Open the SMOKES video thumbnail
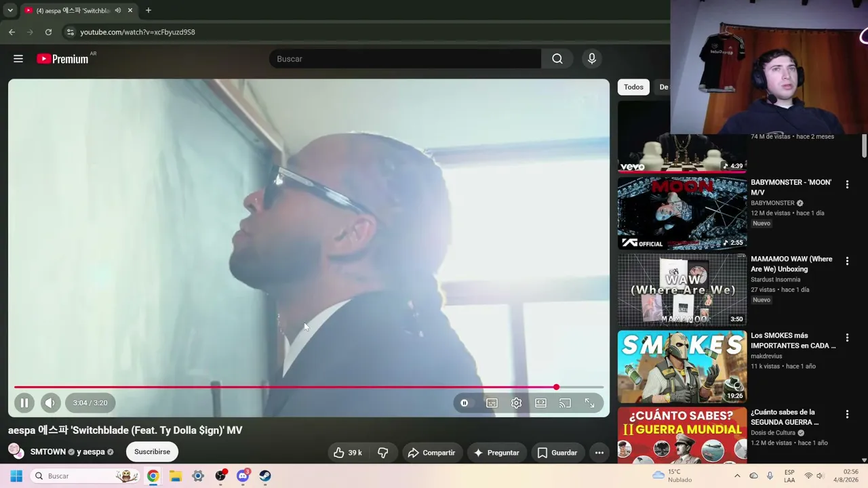 pyautogui.click(x=682, y=366)
